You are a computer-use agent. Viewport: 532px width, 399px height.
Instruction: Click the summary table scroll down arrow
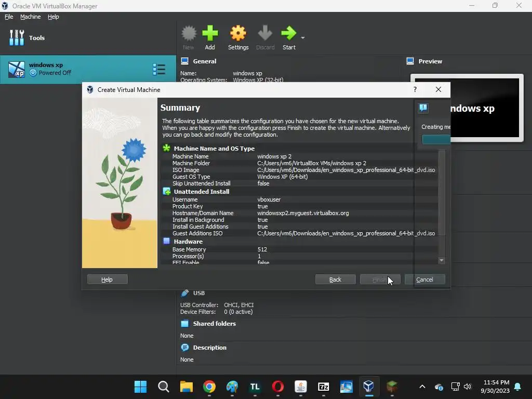[442, 261]
